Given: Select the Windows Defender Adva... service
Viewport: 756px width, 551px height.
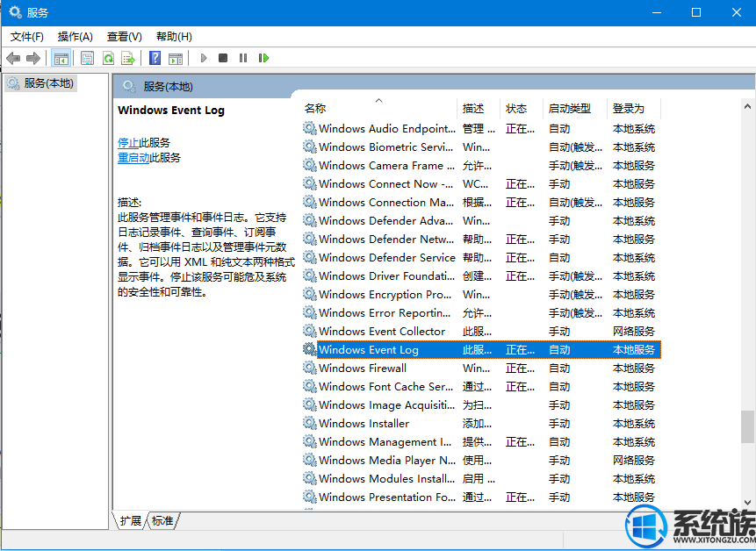Looking at the screenshot, I should pos(385,220).
